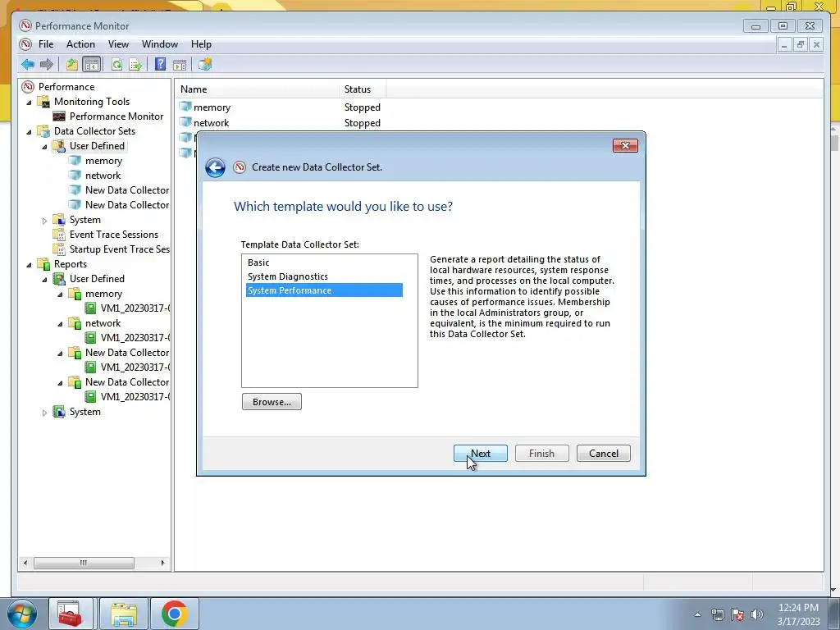
Task: Click the Performance Monitor graph icon in the tree
Action: tap(59, 116)
